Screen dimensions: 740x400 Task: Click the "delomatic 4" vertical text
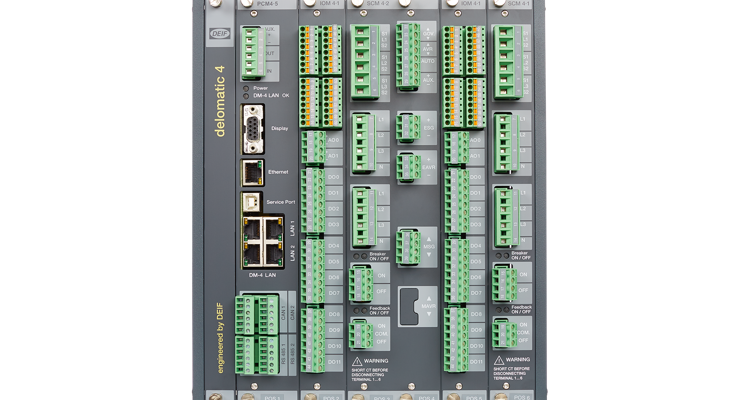(x=219, y=101)
